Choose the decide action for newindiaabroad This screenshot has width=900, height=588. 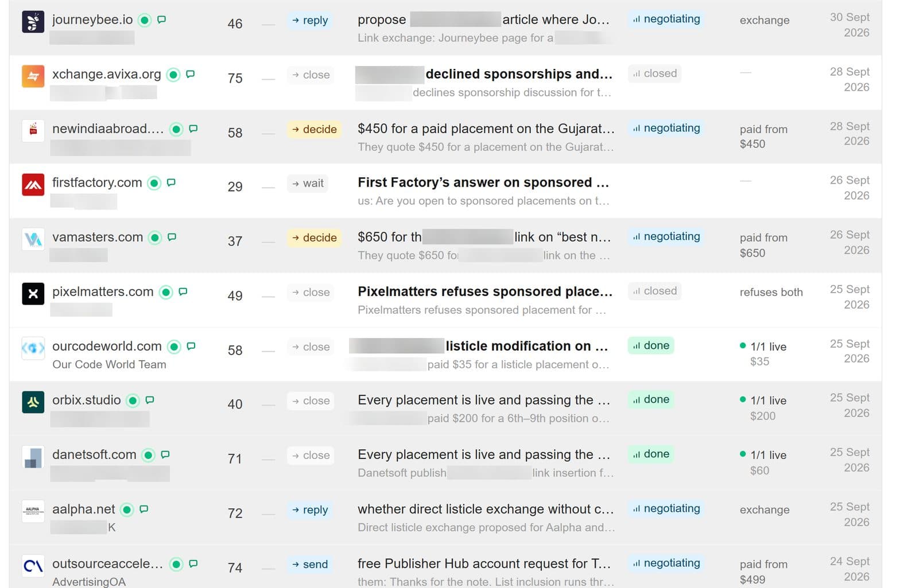(x=314, y=129)
